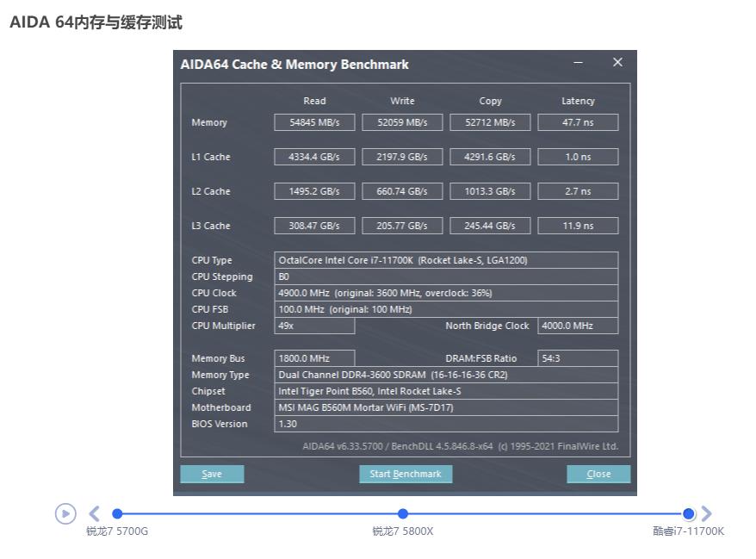Viewport: 756px width, 559px height.
Task: Click the 锐龙7 5700G label
Action: [114, 531]
